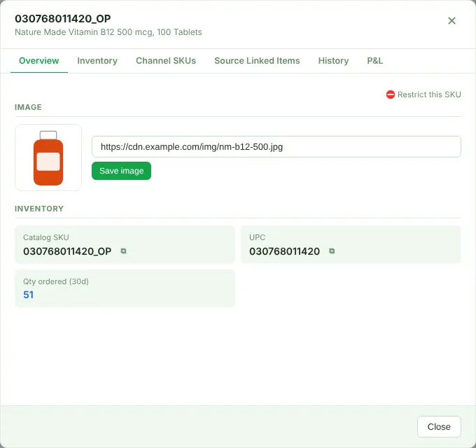The width and height of the screenshot is (476, 448).
Task: Copy the UPC number
Action: click(332, 251)
